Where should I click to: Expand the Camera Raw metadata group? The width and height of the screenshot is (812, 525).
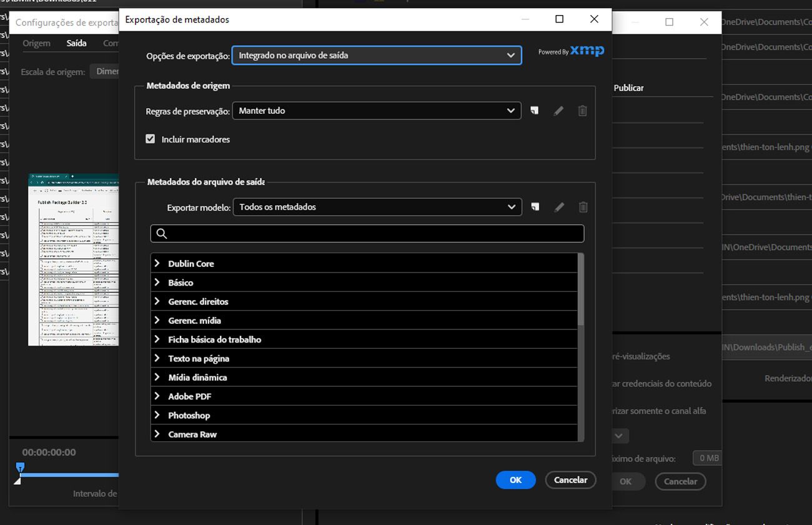(157, 434)
